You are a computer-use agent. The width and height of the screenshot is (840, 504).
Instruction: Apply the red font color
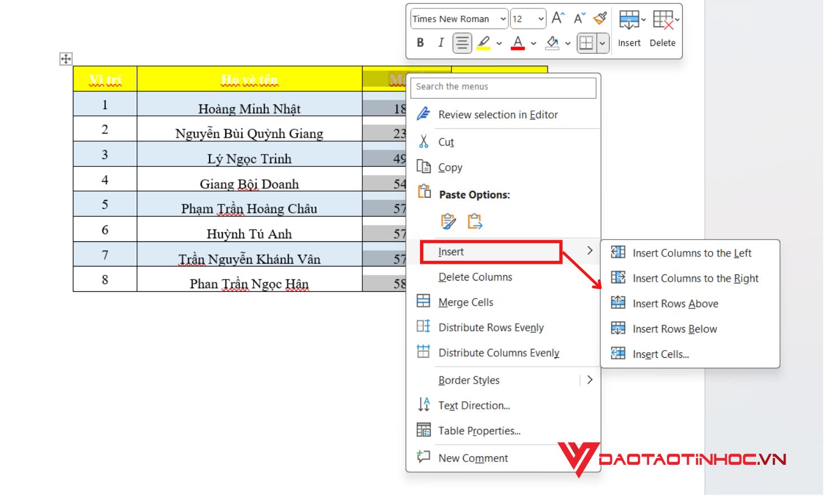click(x=518, y=43)
